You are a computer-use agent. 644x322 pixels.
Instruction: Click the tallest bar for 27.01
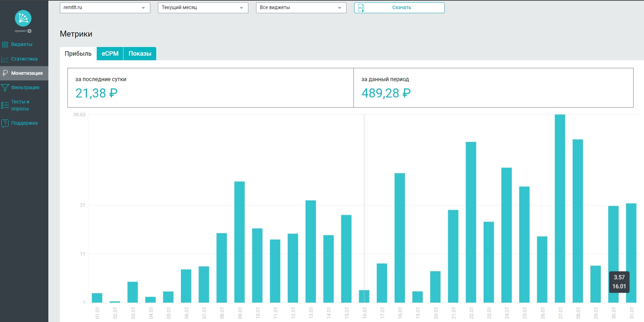click(x=560, y=209)
